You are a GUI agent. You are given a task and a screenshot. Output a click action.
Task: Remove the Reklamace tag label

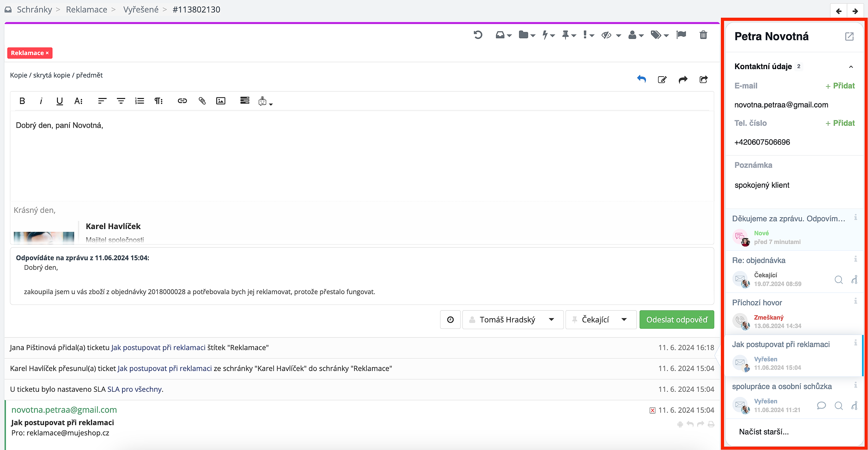[x=47, y=53]
